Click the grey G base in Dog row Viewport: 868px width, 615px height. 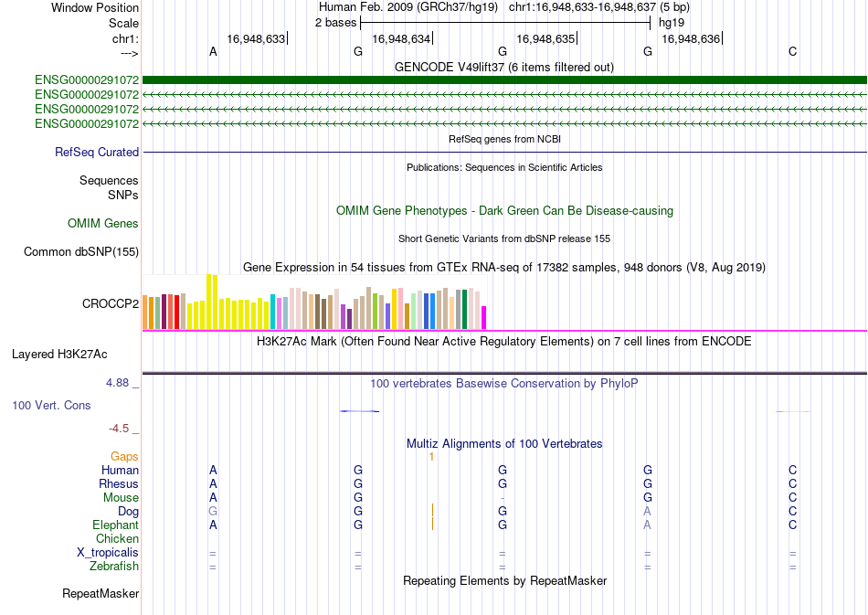click(213, 511)
